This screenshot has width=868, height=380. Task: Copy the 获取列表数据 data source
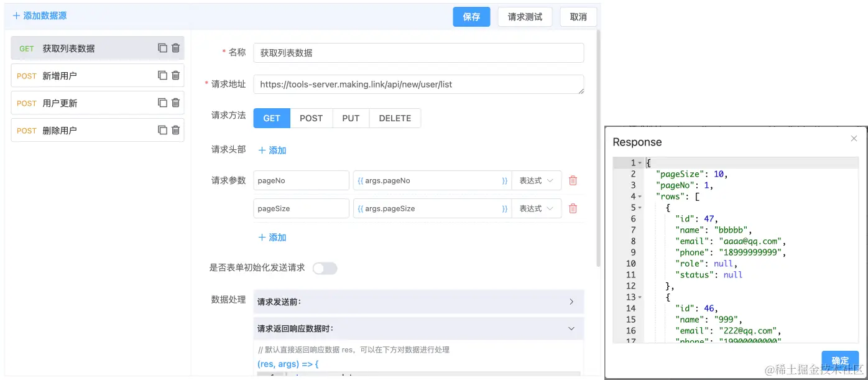pyautogui.click(x=164, y=48)
